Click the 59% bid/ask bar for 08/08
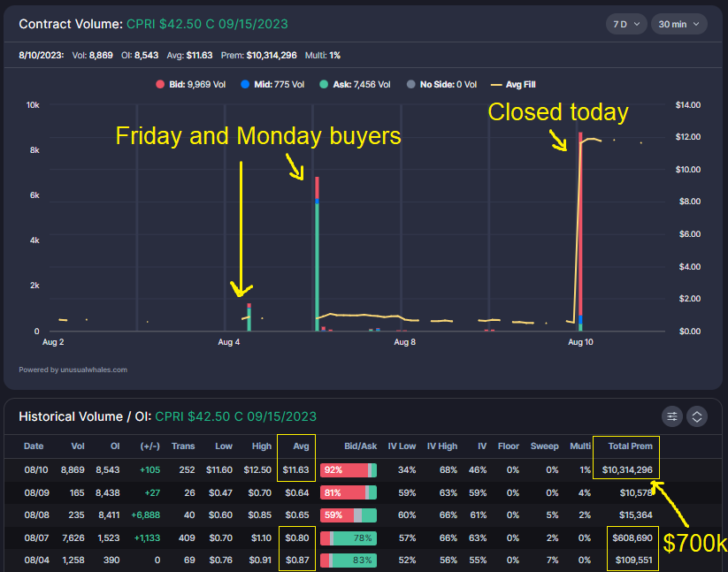728x572 pixels. click(x=349, y=515)
